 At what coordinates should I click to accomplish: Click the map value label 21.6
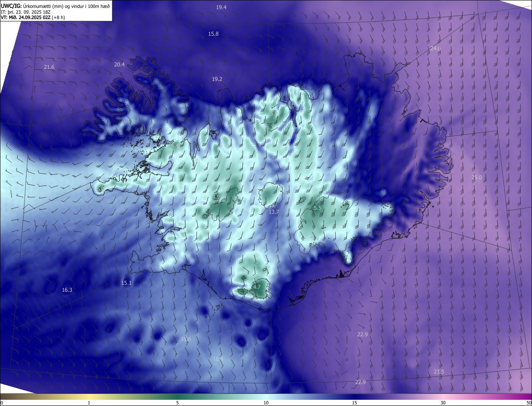[49, 67]
